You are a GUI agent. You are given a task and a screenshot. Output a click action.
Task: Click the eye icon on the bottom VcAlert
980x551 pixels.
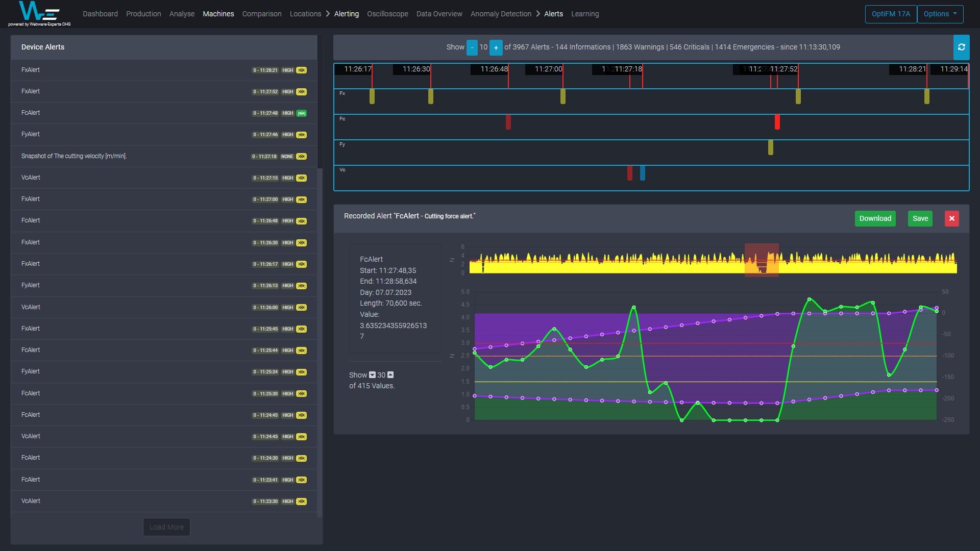click(x=302, y=502)
